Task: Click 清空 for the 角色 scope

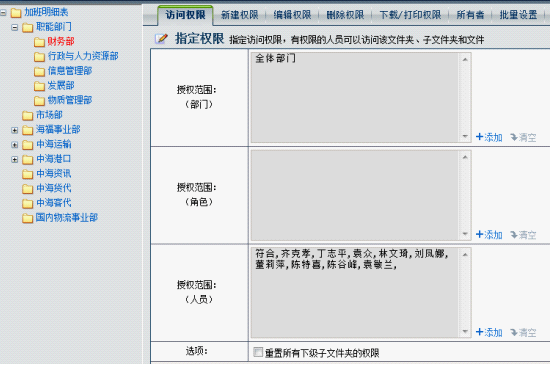Action: coord(523,235)
